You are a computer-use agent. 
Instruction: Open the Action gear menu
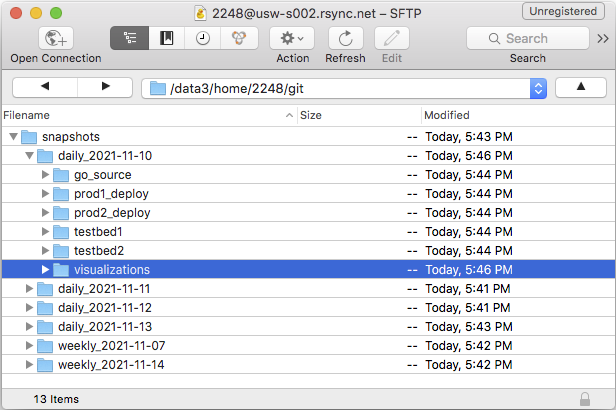(293, 38)
